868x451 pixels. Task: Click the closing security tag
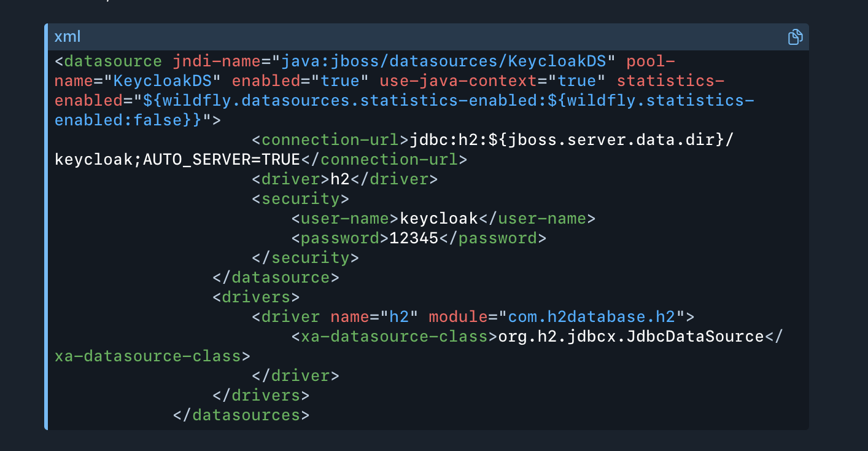pyautogui.click(x=305, y=258)
